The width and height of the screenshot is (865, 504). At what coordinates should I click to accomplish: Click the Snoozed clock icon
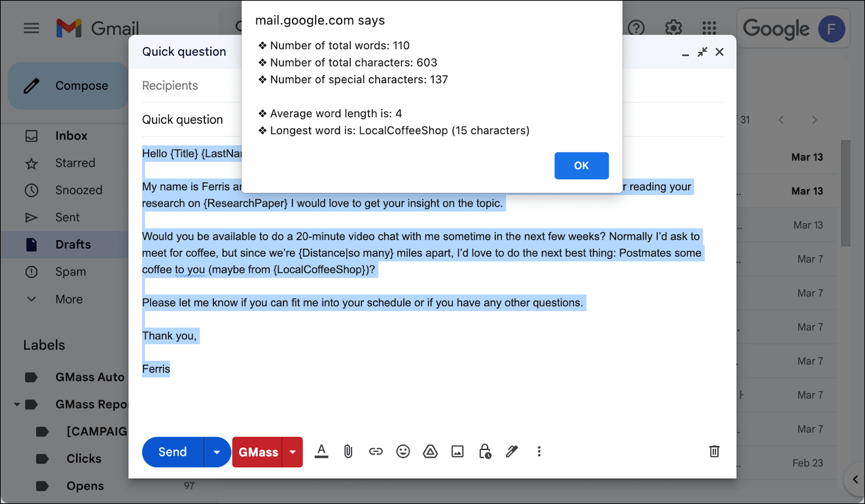(32, 190)
